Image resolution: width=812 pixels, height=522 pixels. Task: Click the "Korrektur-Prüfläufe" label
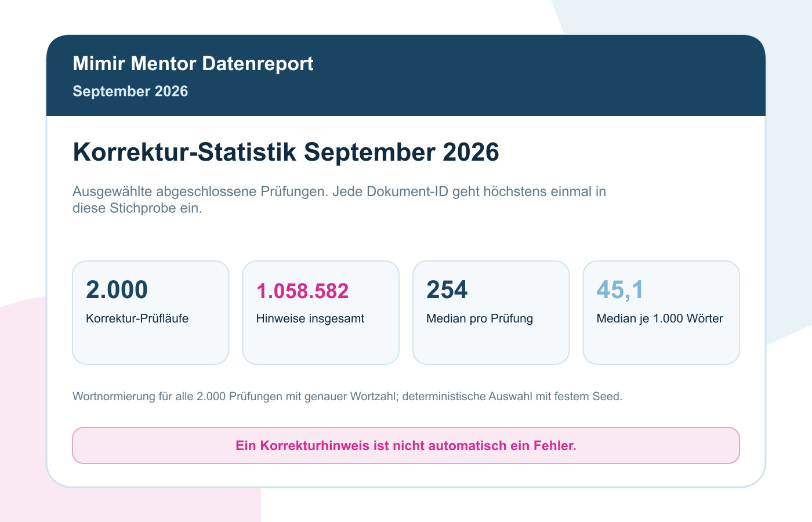coord(137,318)
